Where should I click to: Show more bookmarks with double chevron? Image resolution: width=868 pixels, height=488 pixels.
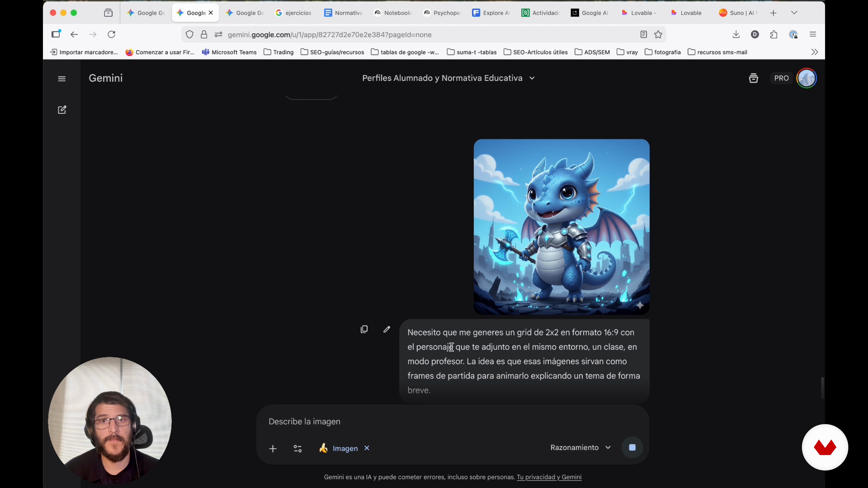tap(814, 52)
